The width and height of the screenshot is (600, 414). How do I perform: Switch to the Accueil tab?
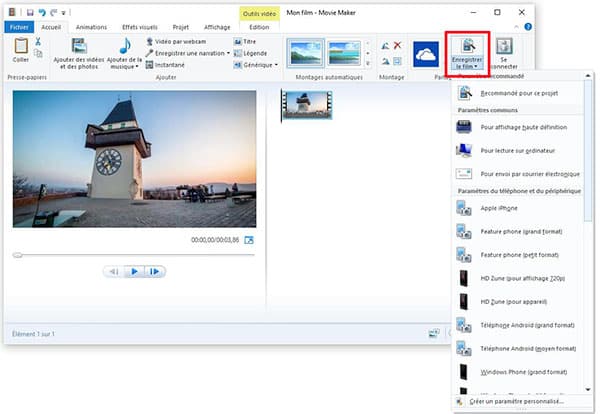click(51, 27)
